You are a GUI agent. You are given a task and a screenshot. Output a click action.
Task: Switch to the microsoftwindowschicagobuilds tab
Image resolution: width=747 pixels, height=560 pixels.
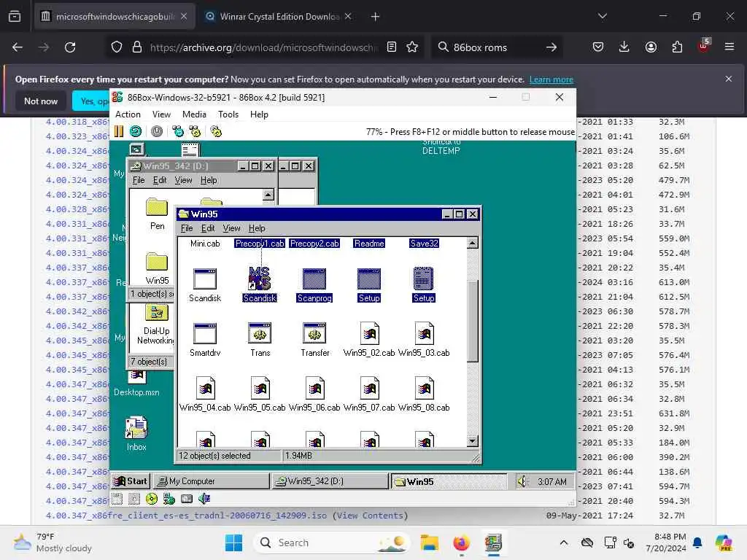115,17
